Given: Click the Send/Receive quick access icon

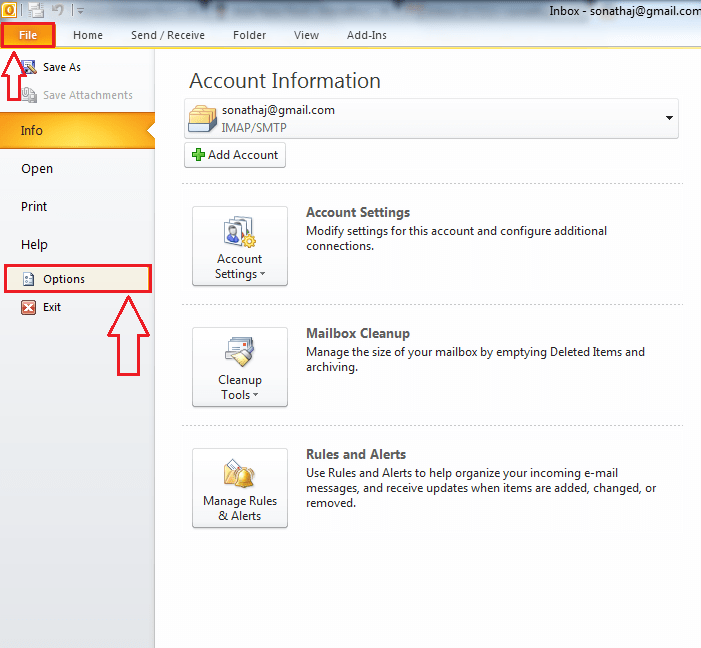Looking at the screenshot, I should coord(36,10).
